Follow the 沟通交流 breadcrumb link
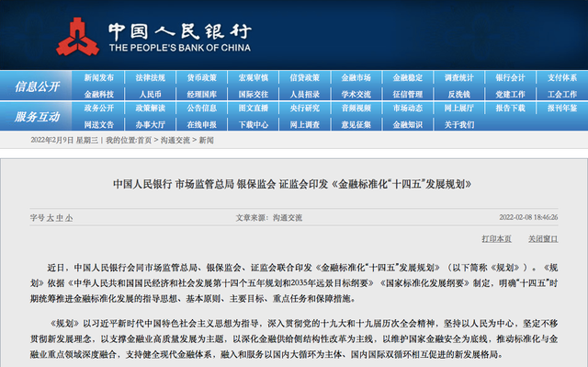The height and width of the screenshot is (367, 588). [x=175, y=141]
